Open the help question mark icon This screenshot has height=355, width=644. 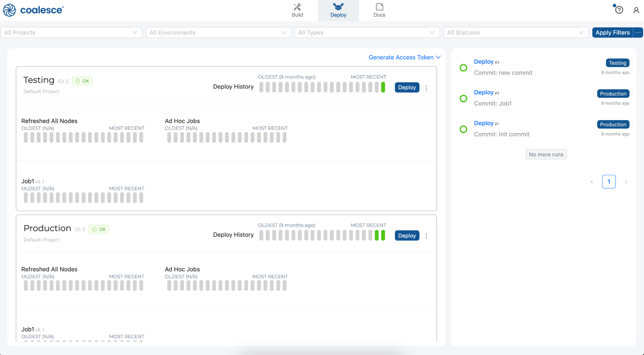619,10
